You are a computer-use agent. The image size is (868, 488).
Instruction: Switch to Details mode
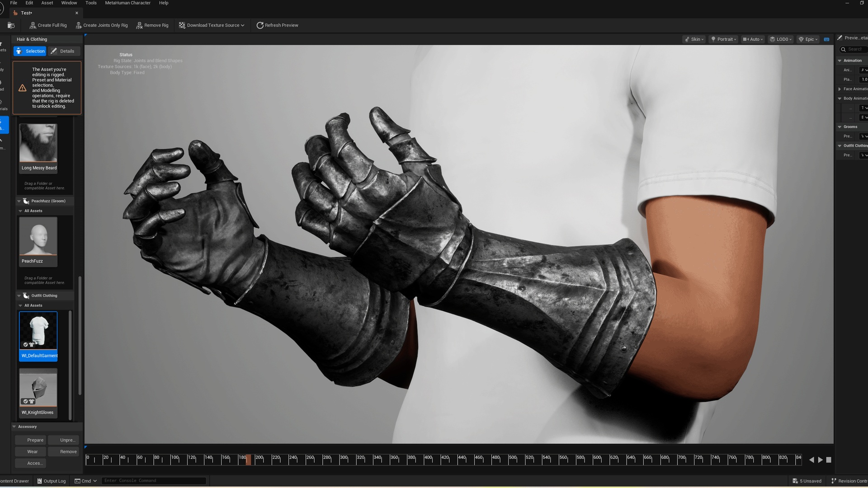tap(64, 51)
